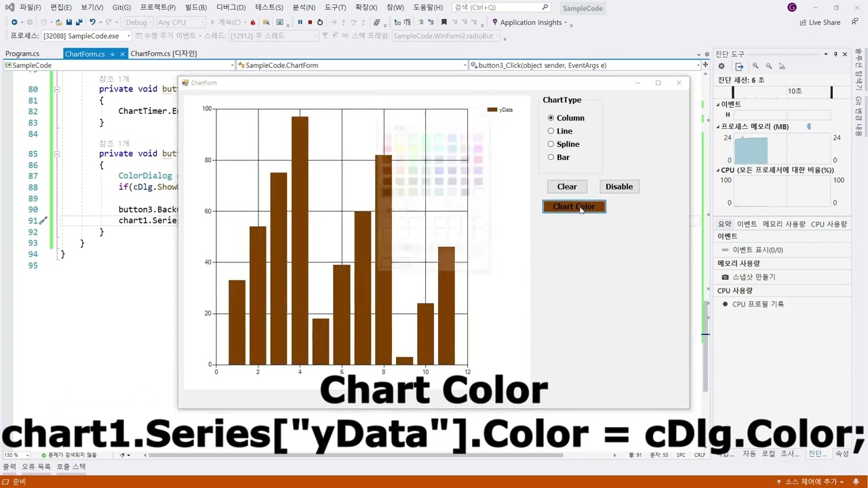The height and width of the screenshot is (488, 868).
Task: Switch to CPU 사용량 diagnostics tab
Action: click(x=829, y=224)
